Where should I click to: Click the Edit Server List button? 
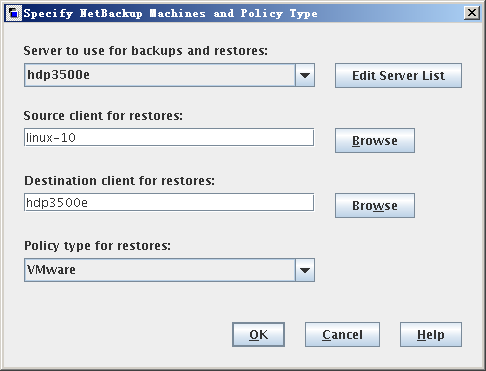click(x=398, y=76)
